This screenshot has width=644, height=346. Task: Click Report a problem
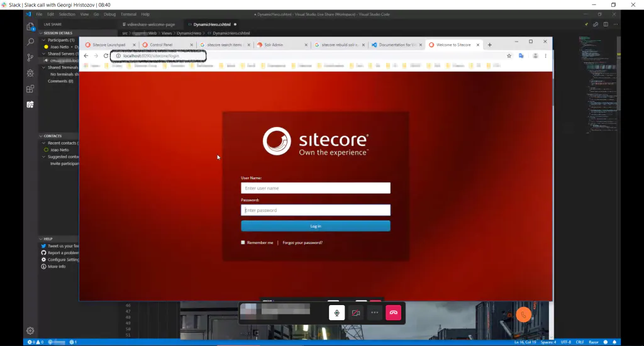pos(60,253)
